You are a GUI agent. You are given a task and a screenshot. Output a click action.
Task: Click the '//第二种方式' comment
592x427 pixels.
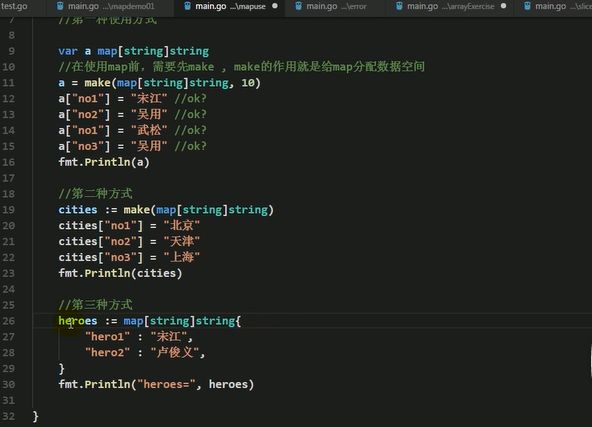pos(95,194)
